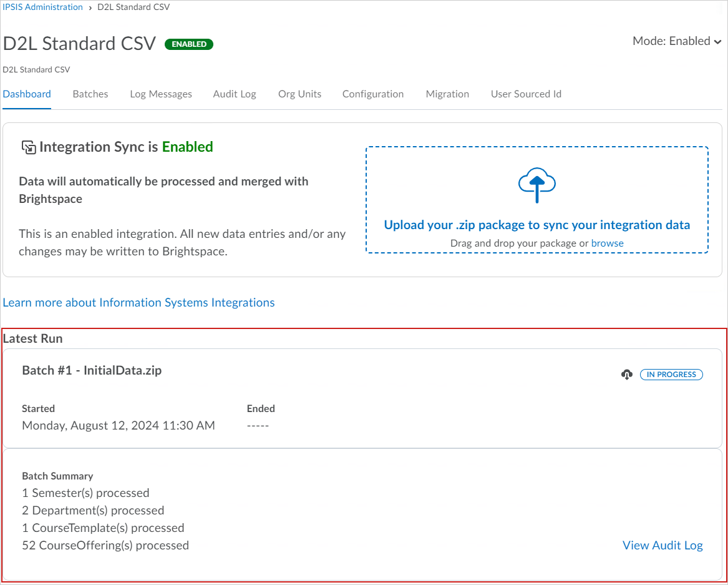
Task: Click the browse link to upload
Action: pos(607,243)
